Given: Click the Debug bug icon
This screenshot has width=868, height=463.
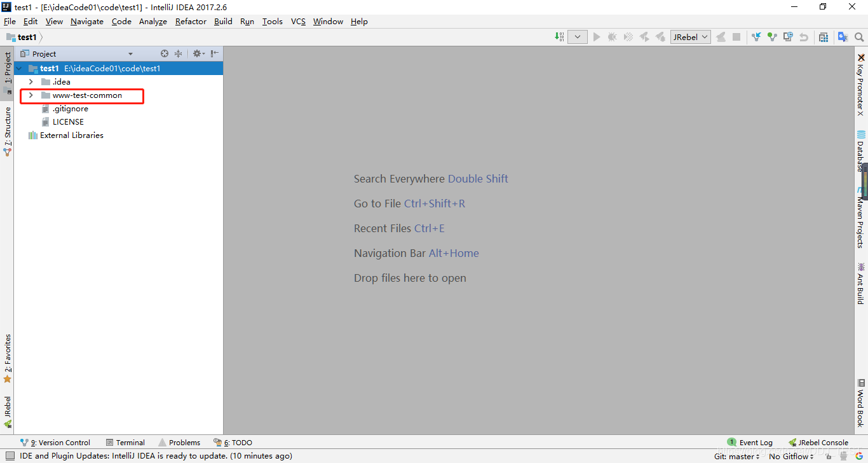Looking at the screenshot, I should pyautogui.click(x=613, y=37).
